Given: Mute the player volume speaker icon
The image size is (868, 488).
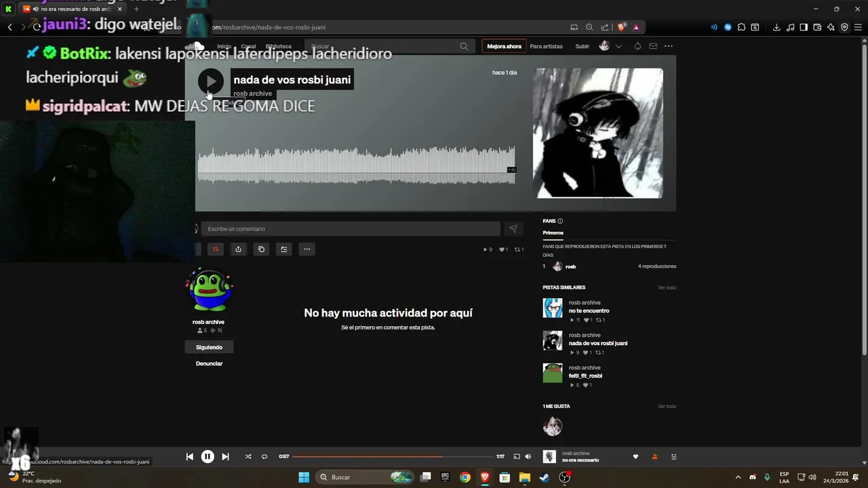Looking at the screenshot, I should click(x=528, y=457).
